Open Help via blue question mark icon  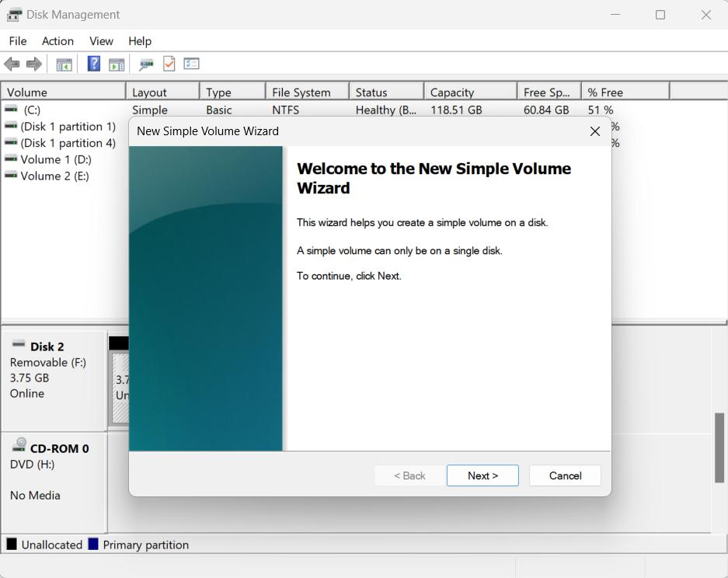tap(93, 64)
